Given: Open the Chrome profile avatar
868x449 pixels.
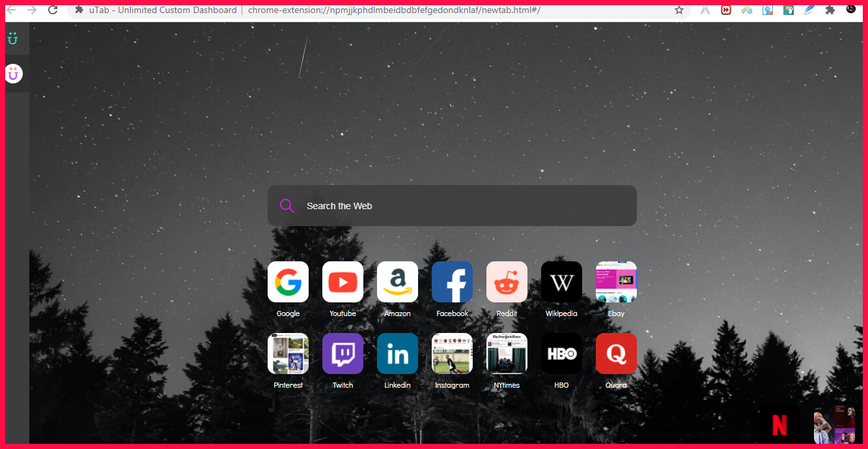Looking at the screenshot, I should (851, 9).
